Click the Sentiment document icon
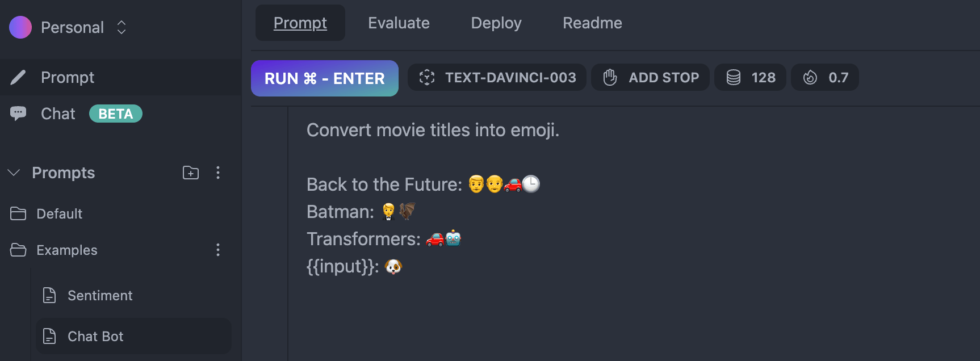 click(50, 295)
